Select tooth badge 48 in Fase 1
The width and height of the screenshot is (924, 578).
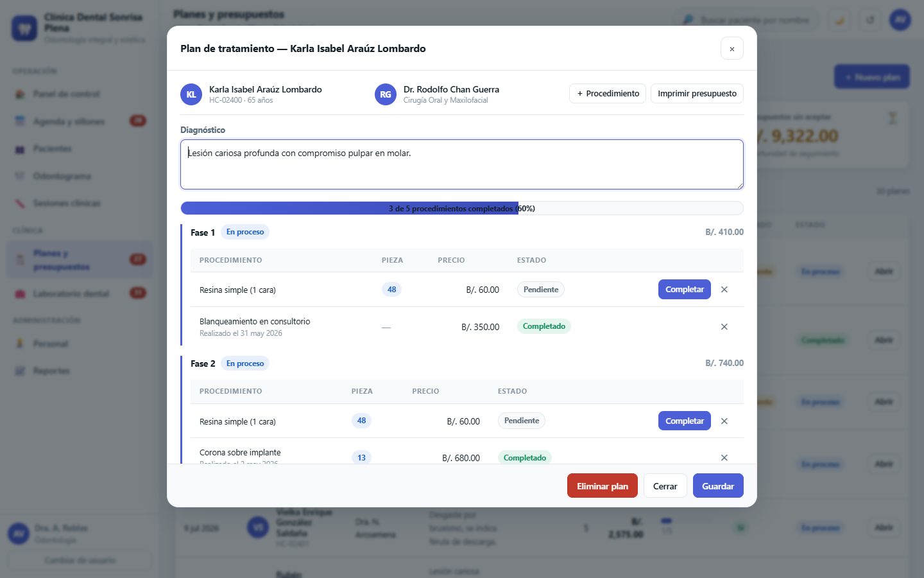(392, 290)
